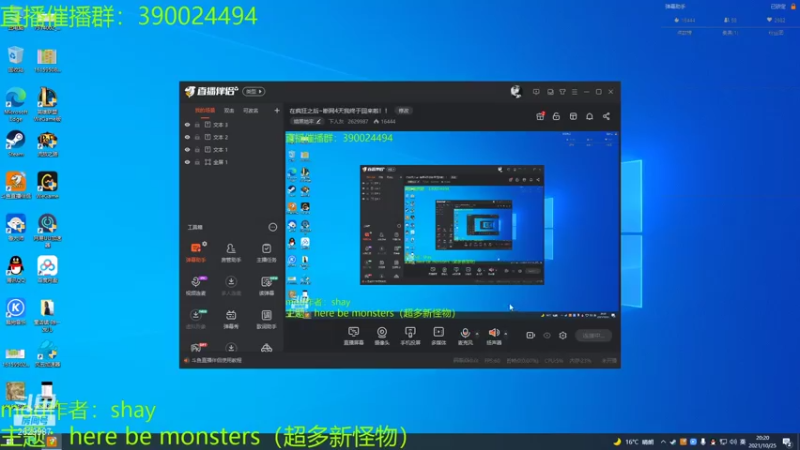Screen dimensions: 800x450
Task: Click the unlock padlock icon in header
Action: click(x=556, y=116)
